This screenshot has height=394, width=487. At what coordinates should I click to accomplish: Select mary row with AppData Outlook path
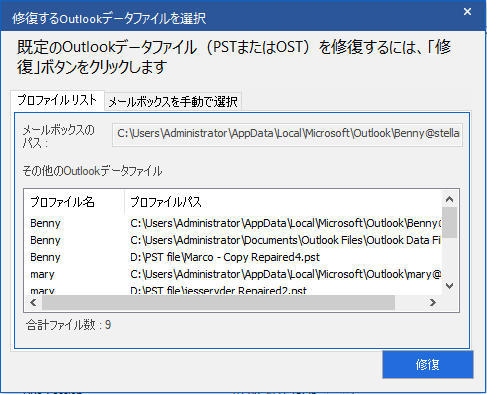(x=233, y=274)
